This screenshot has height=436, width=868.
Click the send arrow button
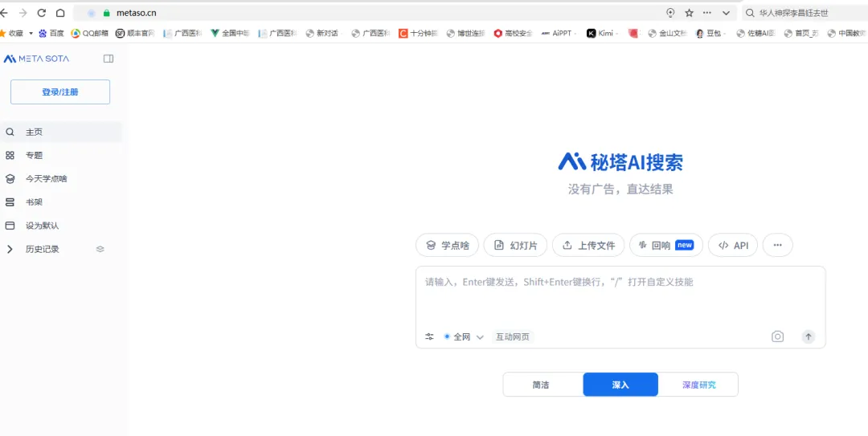[809, 336]
